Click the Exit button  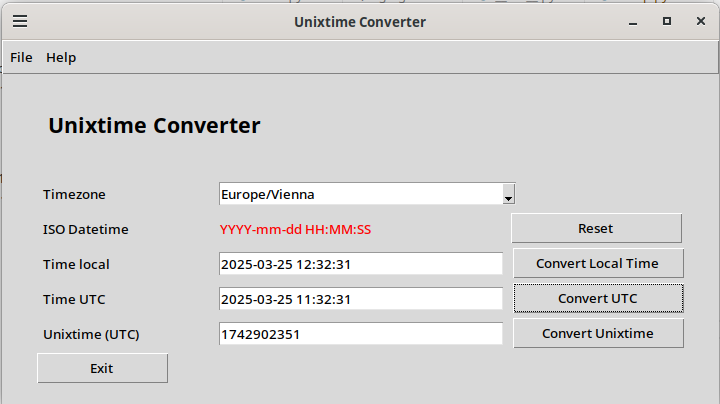[x=102, y=368]
